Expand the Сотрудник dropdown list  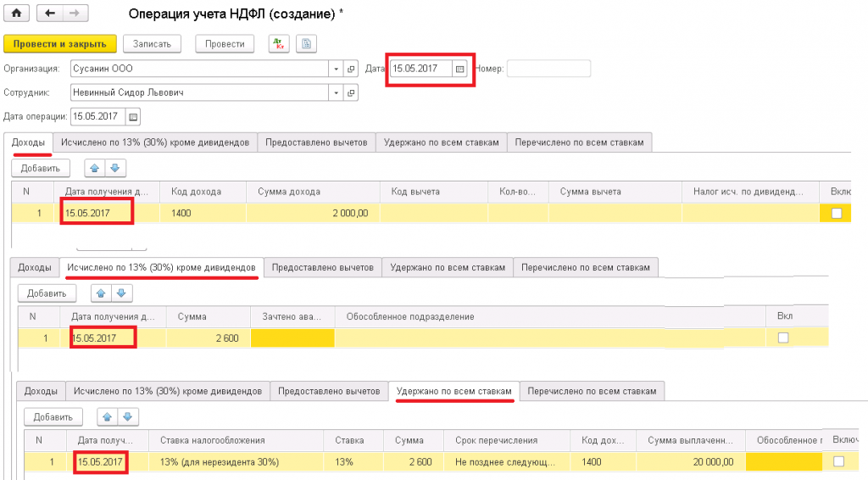(337, 93)
